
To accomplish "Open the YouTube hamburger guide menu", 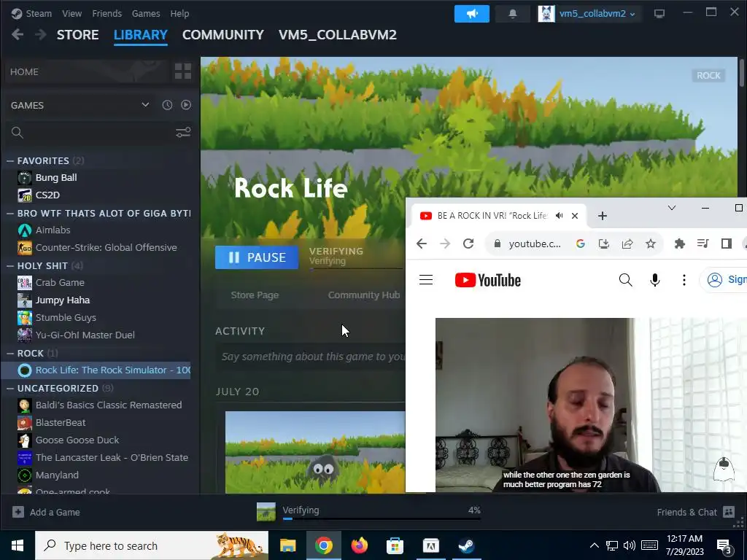I will (x=426, y=280).
